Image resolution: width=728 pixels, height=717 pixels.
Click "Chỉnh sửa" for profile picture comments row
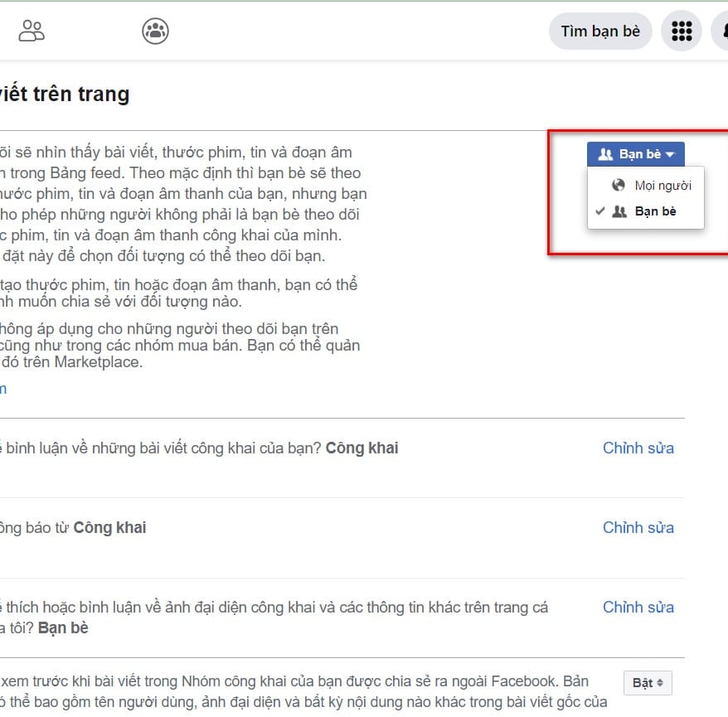click(x=638, y=607)
